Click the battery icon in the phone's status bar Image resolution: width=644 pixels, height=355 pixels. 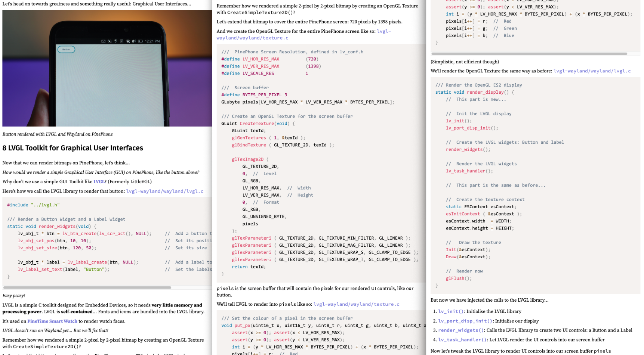click(x=141, y=41)
